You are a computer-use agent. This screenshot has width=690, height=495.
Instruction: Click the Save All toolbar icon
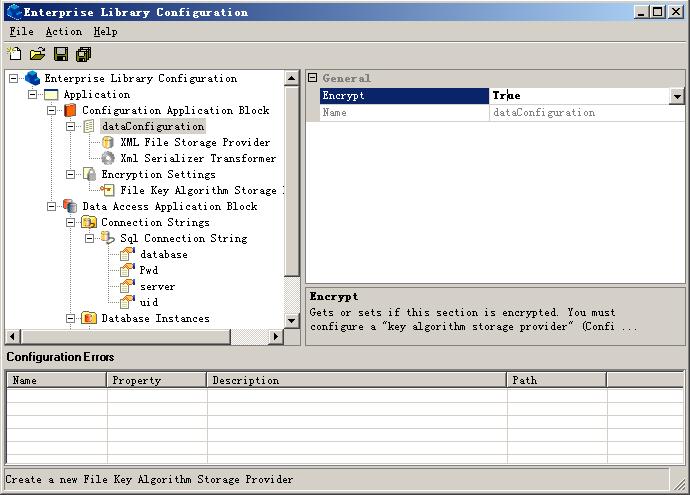coord(83,54)
